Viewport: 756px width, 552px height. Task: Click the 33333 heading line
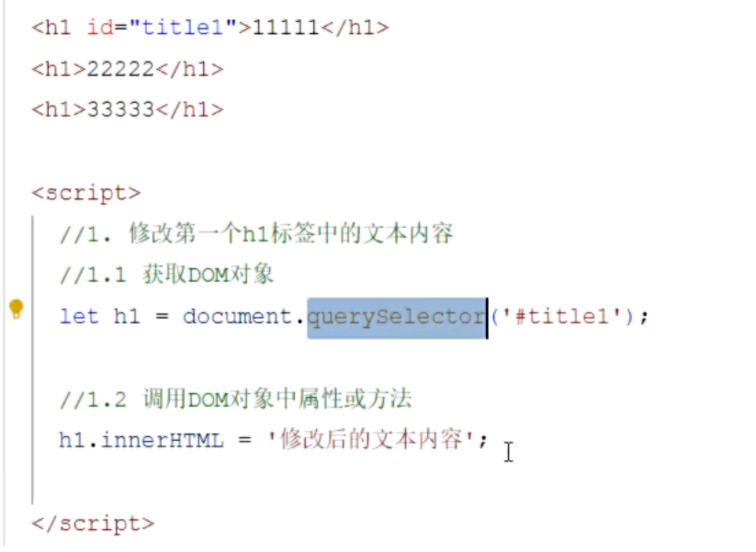(128, 109)
